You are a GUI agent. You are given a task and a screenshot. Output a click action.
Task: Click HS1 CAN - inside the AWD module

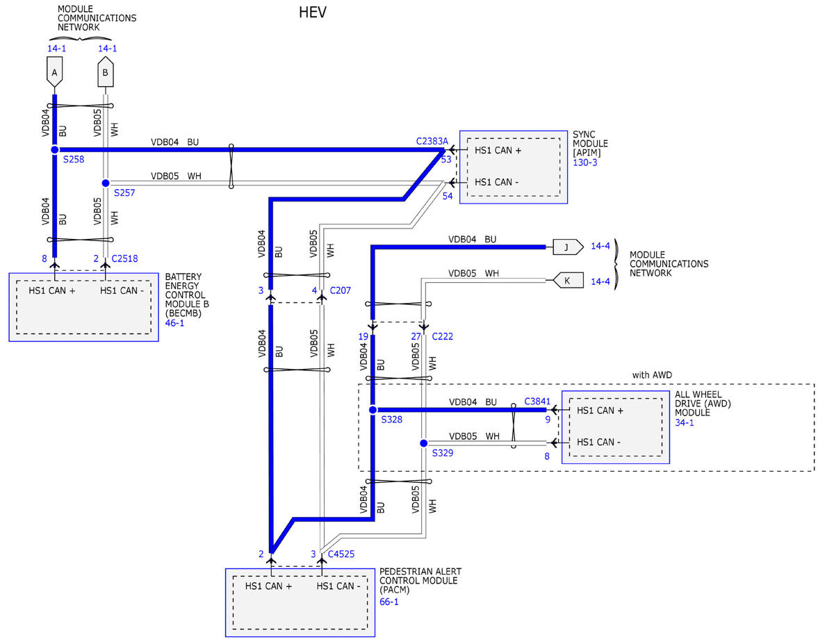coord(600,443)
